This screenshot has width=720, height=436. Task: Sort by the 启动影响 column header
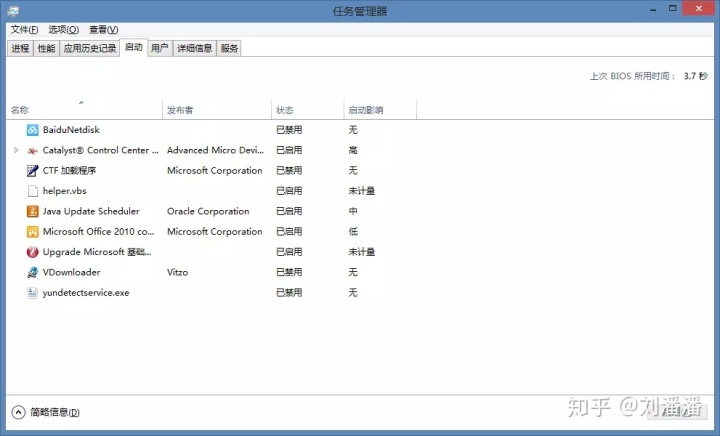[x=381, y=110]
